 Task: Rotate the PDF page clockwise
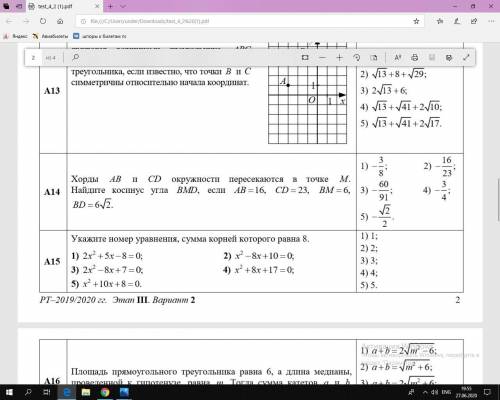click(x=357, y=58)
